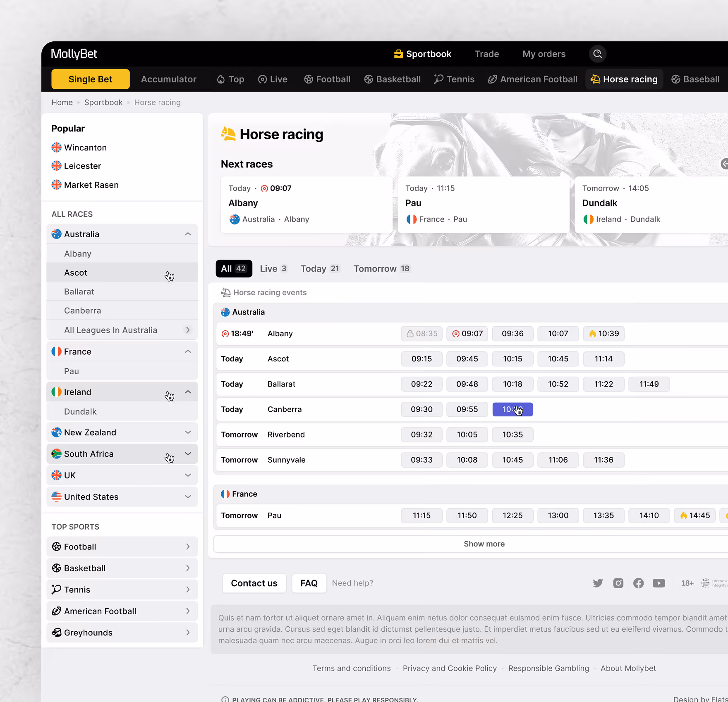Select the All 42 tab

pos(234,269)
